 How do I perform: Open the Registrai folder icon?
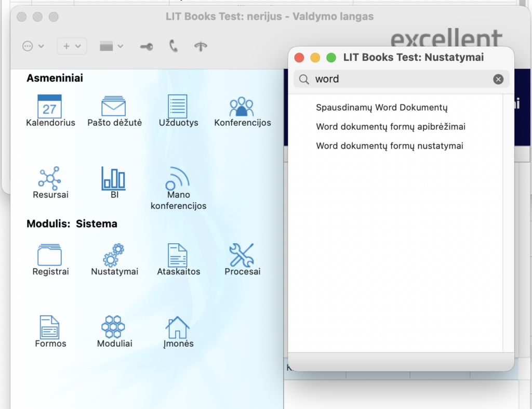[x=50, y=255]
